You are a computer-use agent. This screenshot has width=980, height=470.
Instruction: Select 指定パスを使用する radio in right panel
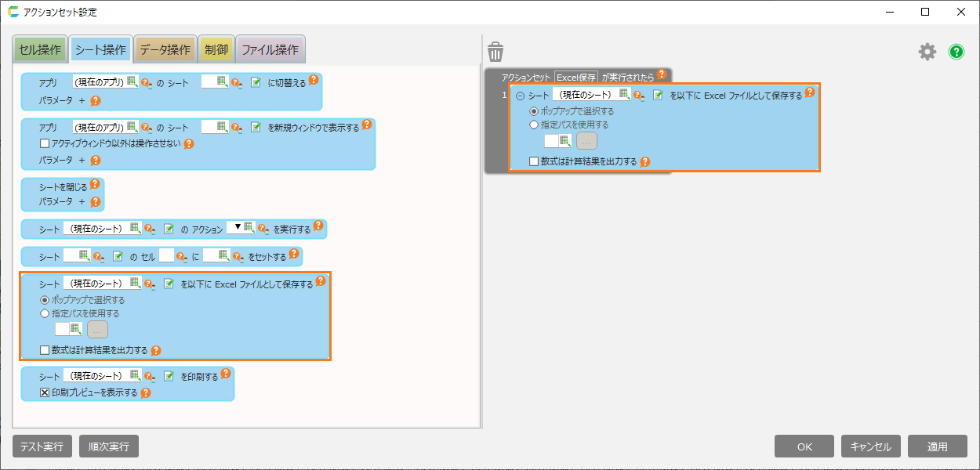(534, 125)
